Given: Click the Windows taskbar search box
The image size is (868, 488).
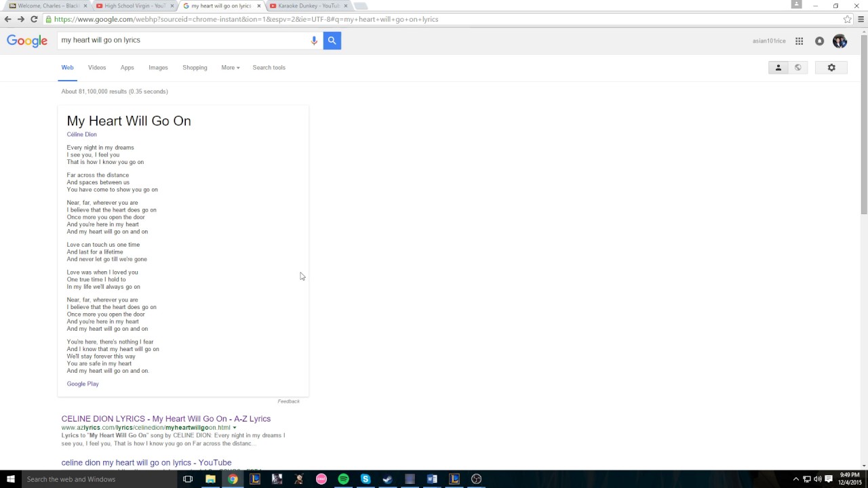Looking at the screenshot, I should click(100, 479).
